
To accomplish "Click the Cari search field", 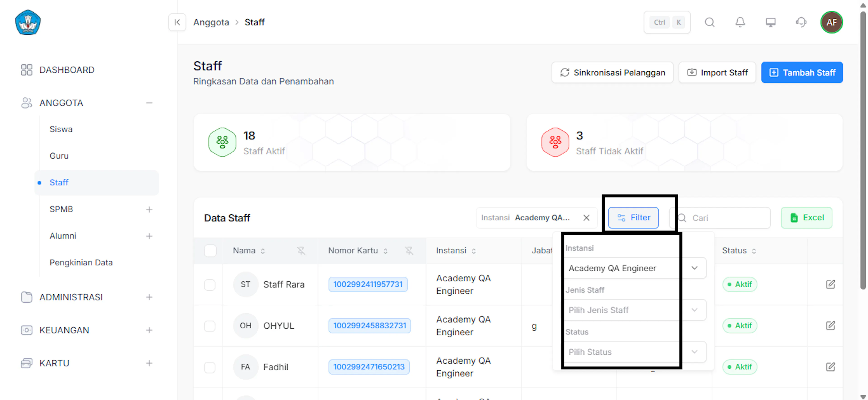I will (x=720, y=218).
